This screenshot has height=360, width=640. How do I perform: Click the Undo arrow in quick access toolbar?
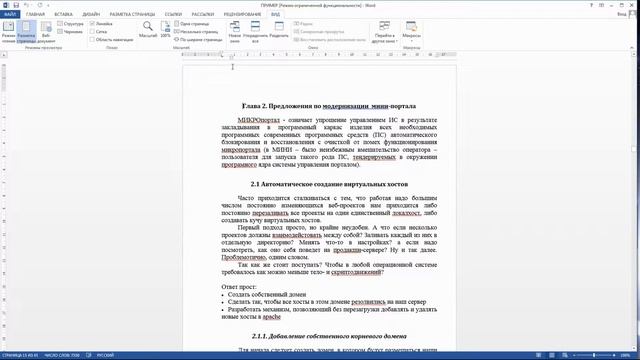tap(27, 5)
